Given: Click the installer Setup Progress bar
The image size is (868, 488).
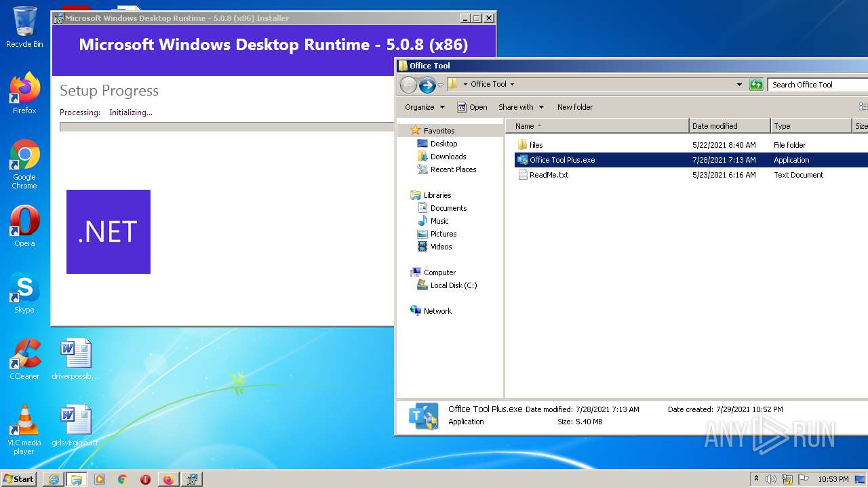Looking at the screenshot, I should pos(226,127).
